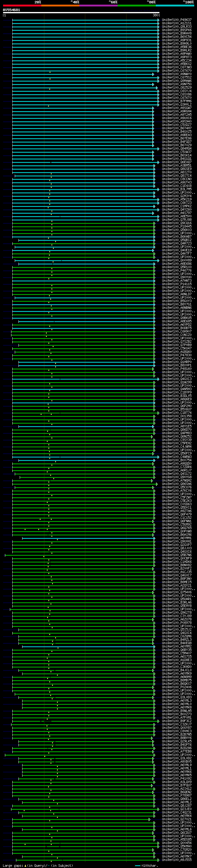The image size is (197, 868).
Task: Choose the entry UniRef100_C5XDZ7
Action: tap(177, 125)
